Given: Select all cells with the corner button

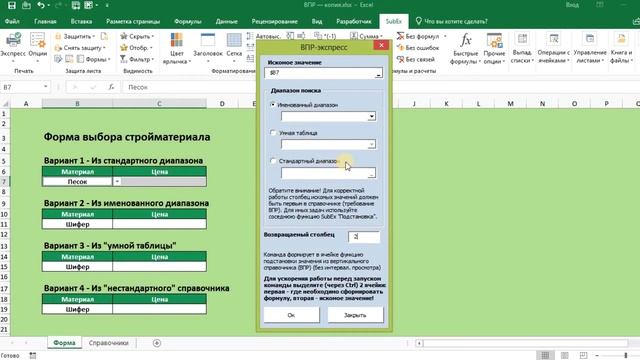Looking at the screenshot, I should pos(5,104).
